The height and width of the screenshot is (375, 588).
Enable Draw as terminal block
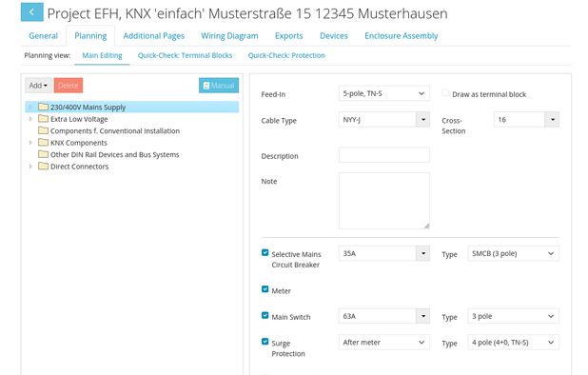(x=445, y=92)
